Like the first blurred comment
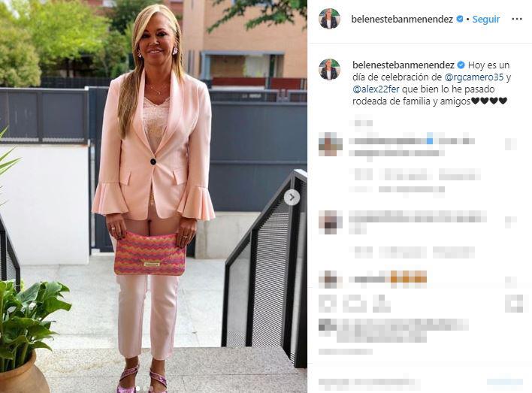The image size is (532, 393). pyautogui.click(x=511, y=144)
